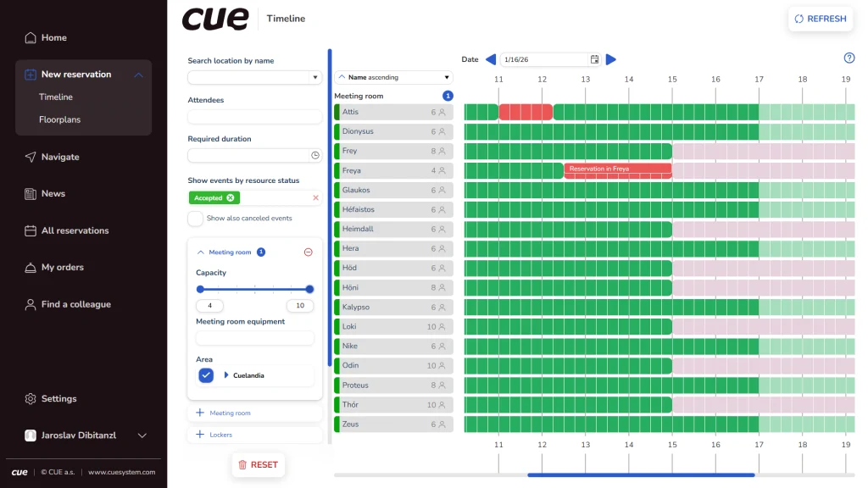Click the next day arrow icon

click(611, 59)
